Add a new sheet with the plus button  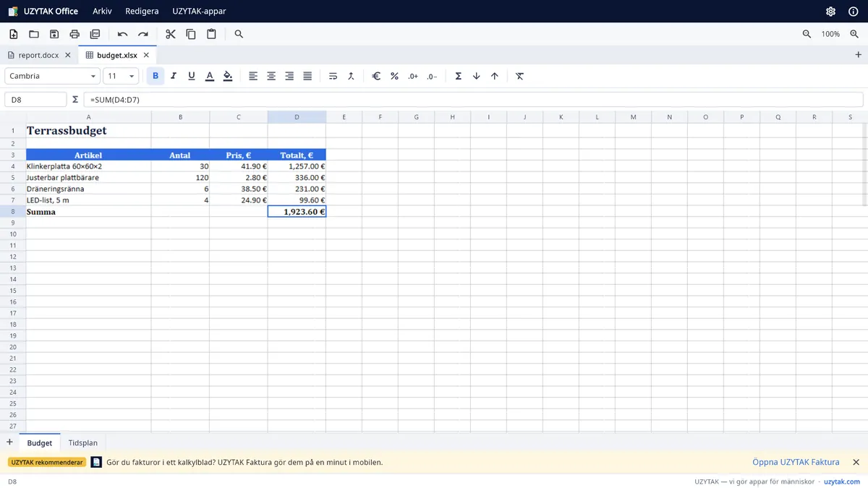point(9,442)
